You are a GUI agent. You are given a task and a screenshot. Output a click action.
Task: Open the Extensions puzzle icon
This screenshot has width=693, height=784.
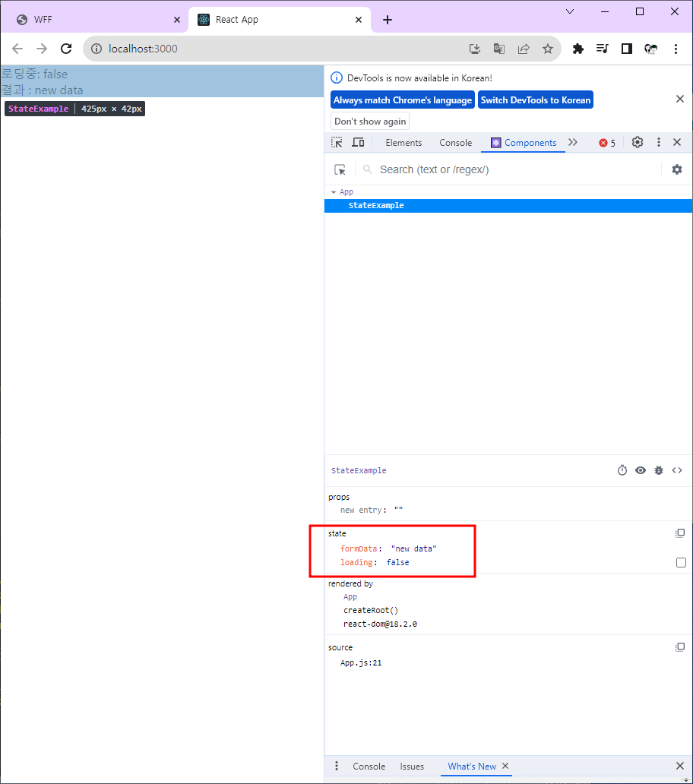[578, 49]
